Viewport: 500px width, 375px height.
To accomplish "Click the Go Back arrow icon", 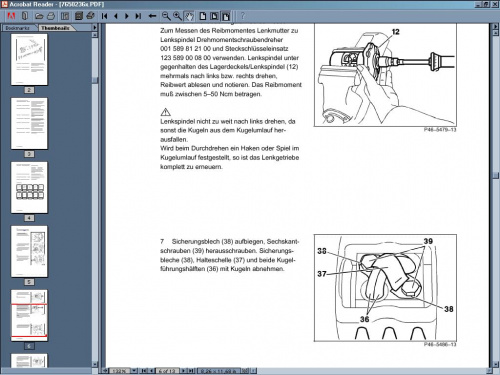I will pos(152,16).
